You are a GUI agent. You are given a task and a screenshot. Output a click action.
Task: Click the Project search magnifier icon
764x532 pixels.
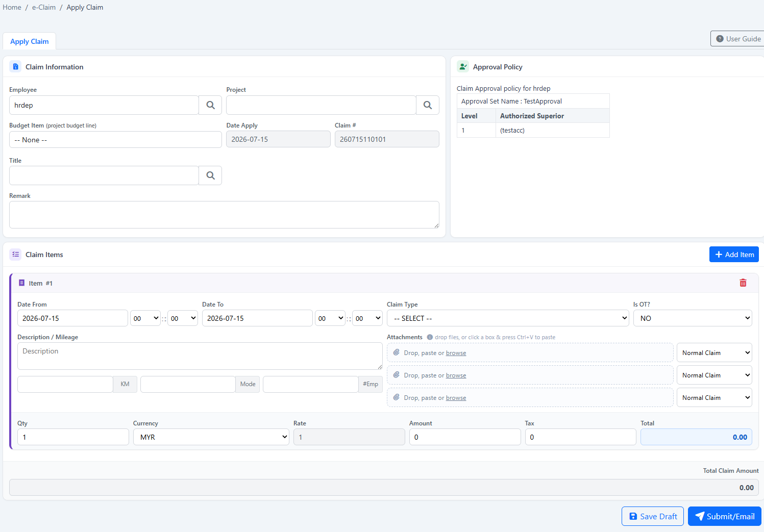pos(428,105)
